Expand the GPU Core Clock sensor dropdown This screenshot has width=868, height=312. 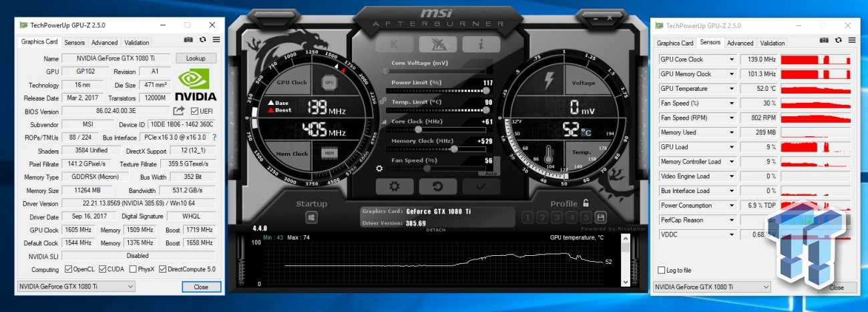click(x=732, y=59)
